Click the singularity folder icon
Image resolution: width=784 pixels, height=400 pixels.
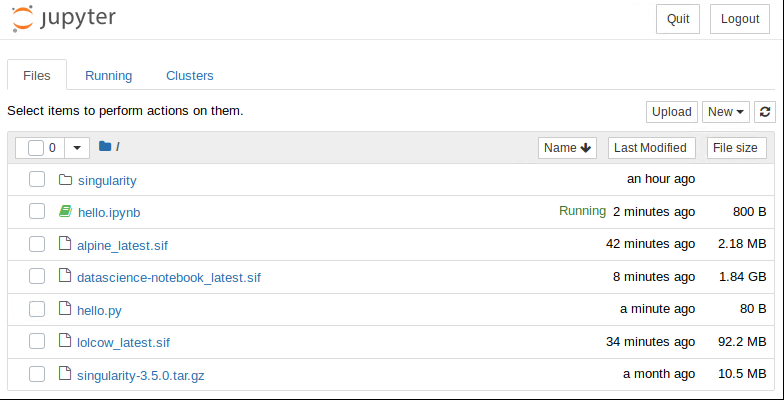coord(66,180)
